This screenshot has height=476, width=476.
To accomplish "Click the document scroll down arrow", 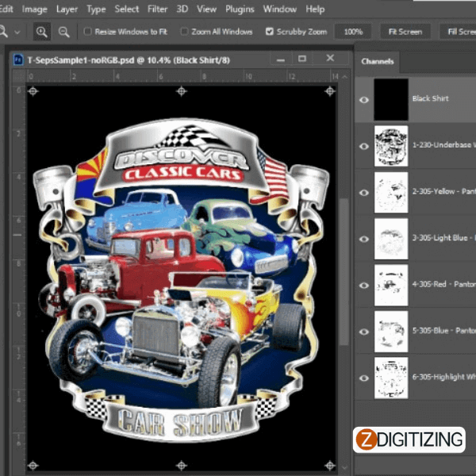I will [x=344, y=467].
